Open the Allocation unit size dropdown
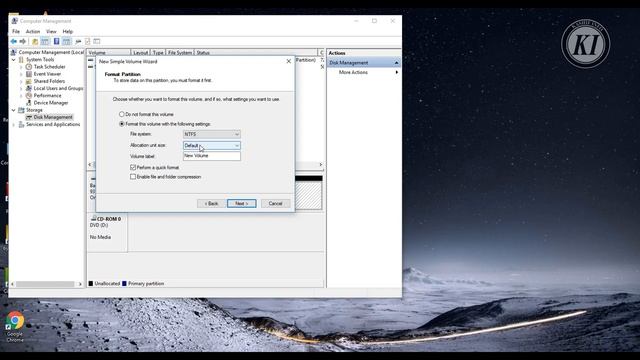Viewport: 640px width, 360px height. coord(211,145)
